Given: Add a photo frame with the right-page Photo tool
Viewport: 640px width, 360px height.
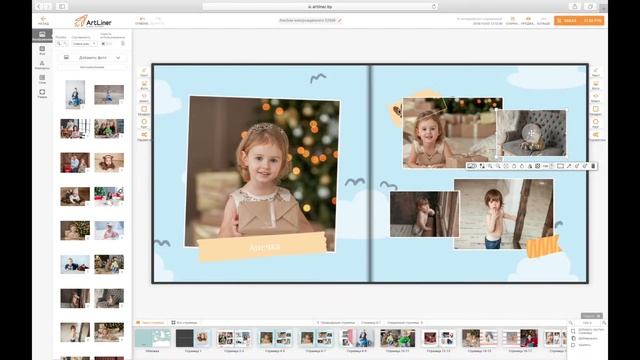Looking at the screenshot, I should (596, 85).
